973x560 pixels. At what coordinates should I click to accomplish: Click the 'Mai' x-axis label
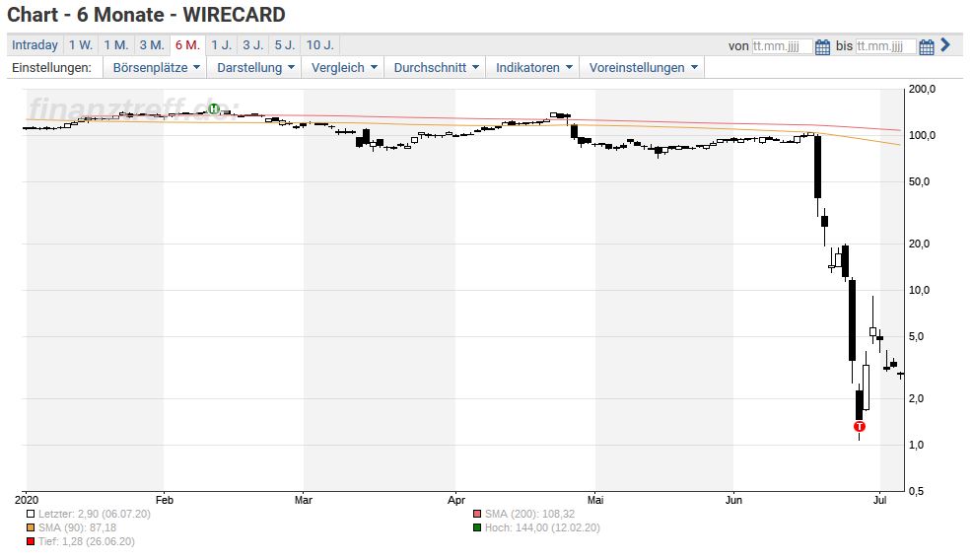[x=595, y=500]
